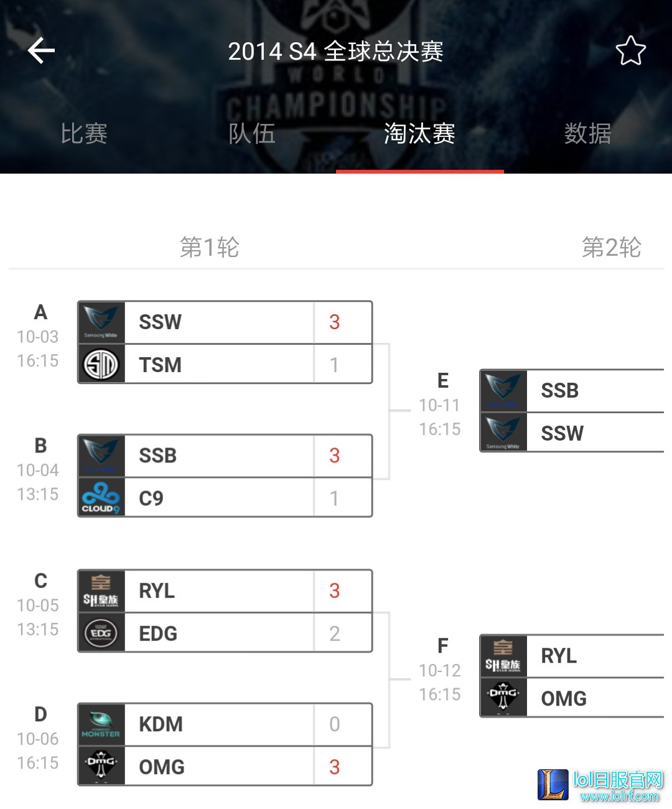The width and height of the screenshot is (672, 809).
Task: Tap the OMG logo in match F
Action: pyautogui.click(x=503, y=698)
